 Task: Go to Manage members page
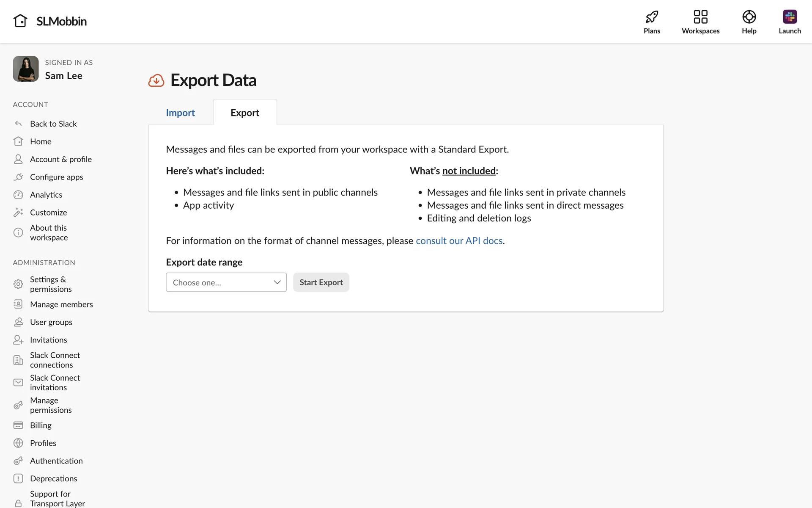click(x=61, y=304)
